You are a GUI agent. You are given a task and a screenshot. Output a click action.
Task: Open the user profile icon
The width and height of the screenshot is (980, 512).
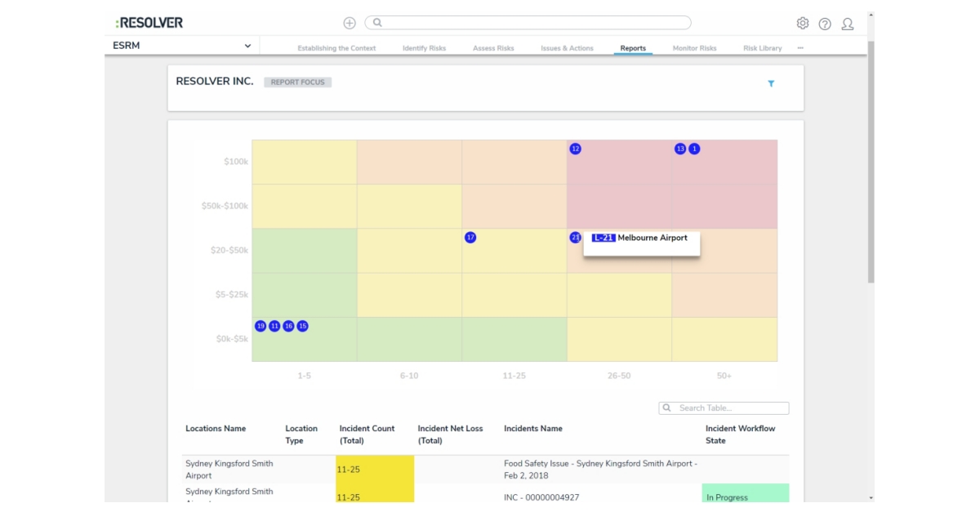click(x=848, y=24)
